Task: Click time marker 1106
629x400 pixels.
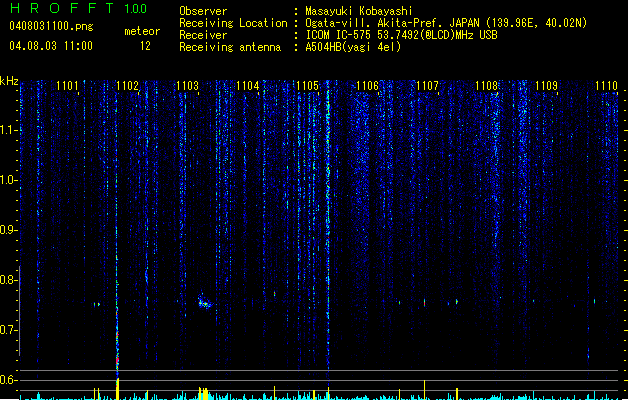Action: (x=367, y=86)
